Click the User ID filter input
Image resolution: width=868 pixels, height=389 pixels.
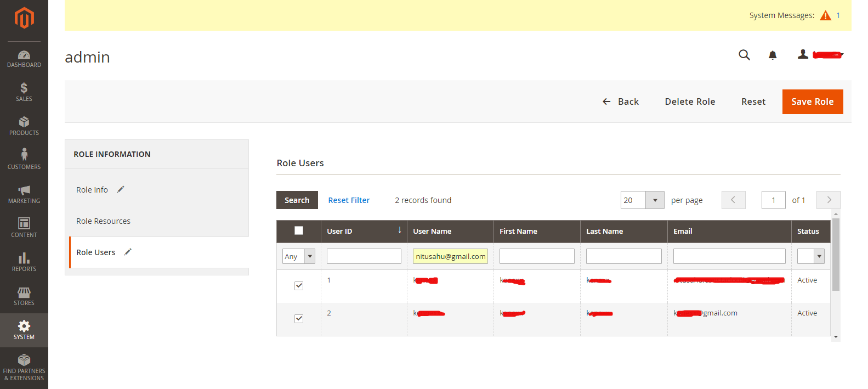pos(364,256)
